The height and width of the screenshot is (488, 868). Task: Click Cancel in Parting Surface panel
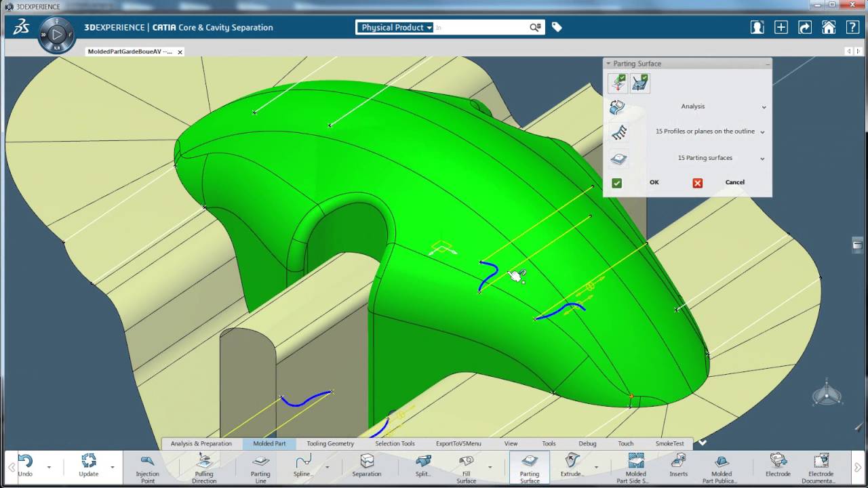click(x=734, y=182)
